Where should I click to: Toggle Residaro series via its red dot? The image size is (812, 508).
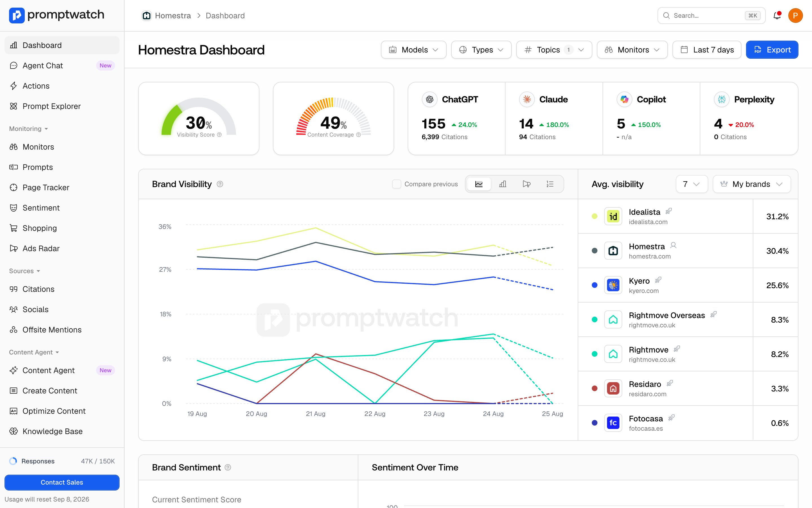pyautogui.click(x=595, y=388)
